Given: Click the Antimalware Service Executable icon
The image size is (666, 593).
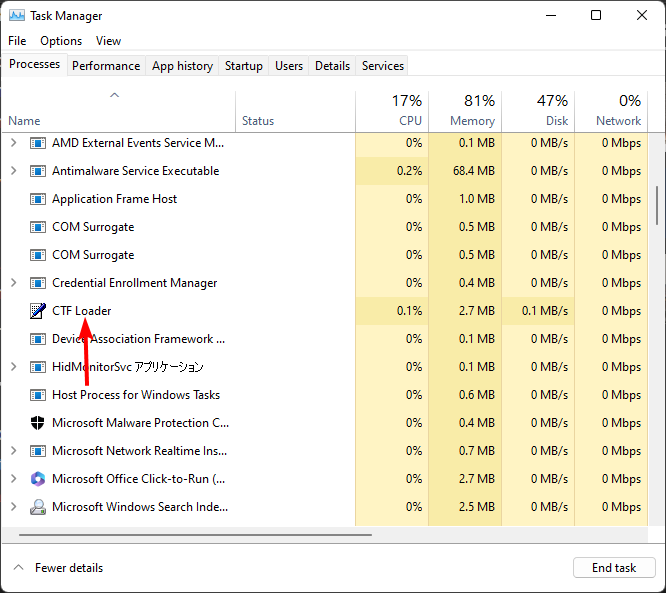Looking at the screenshot, I should 38,171.
